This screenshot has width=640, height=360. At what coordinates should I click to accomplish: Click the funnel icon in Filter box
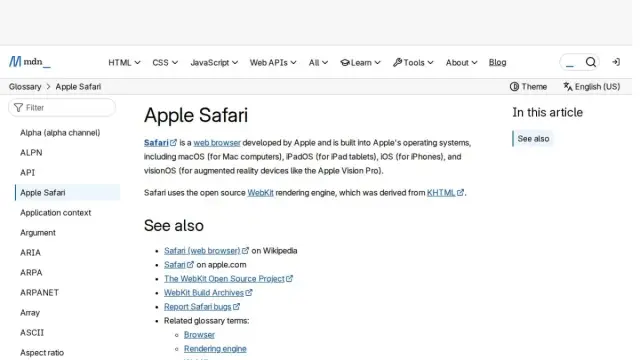click(x=18, y=107)
